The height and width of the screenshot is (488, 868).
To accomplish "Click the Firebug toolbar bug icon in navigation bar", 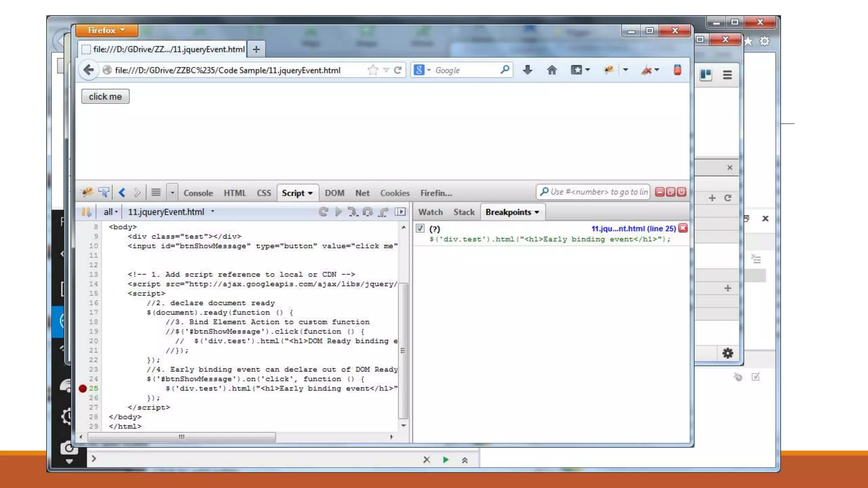I will point(609,70).
